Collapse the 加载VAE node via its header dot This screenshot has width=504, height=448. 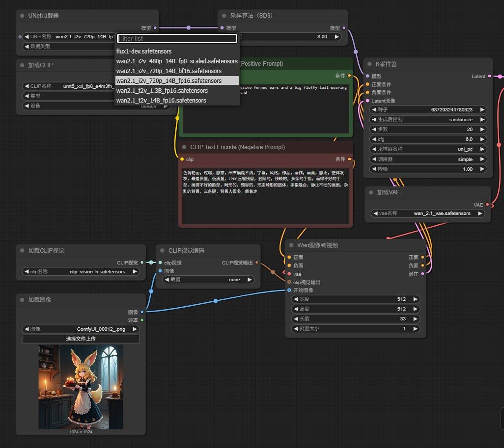(x=370, y=192)
